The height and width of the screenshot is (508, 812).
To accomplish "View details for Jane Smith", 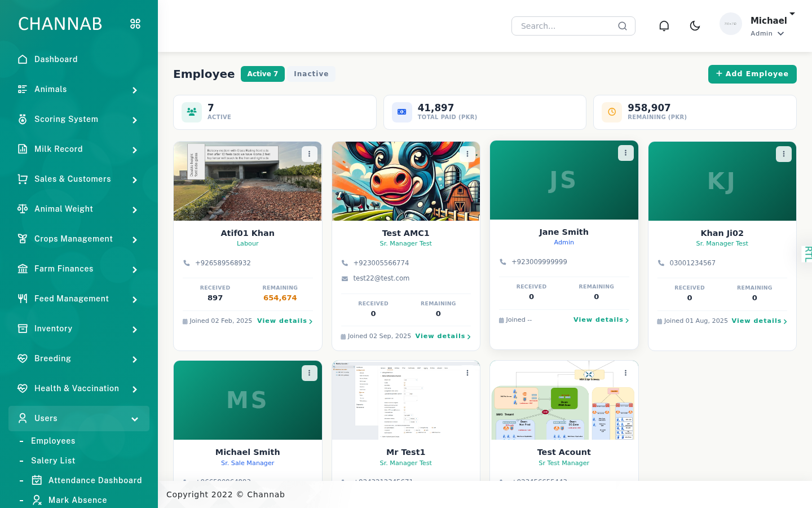I will (x=601, y=320).
